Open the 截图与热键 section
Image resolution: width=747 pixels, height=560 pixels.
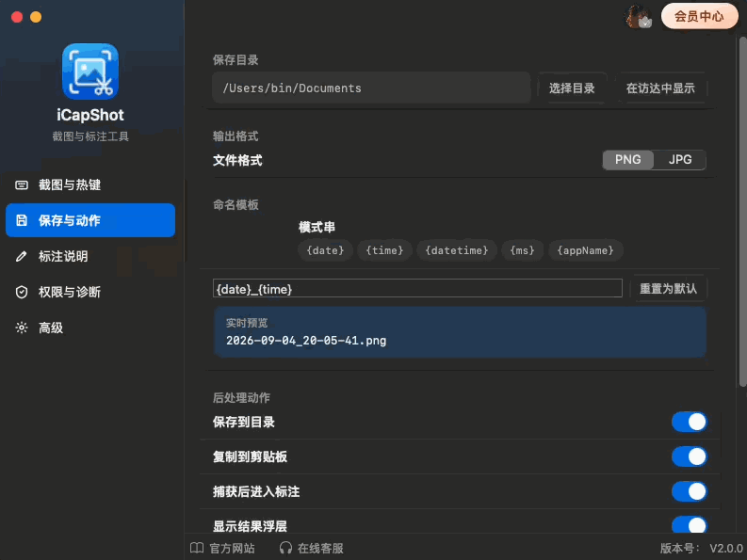[90, 184]
